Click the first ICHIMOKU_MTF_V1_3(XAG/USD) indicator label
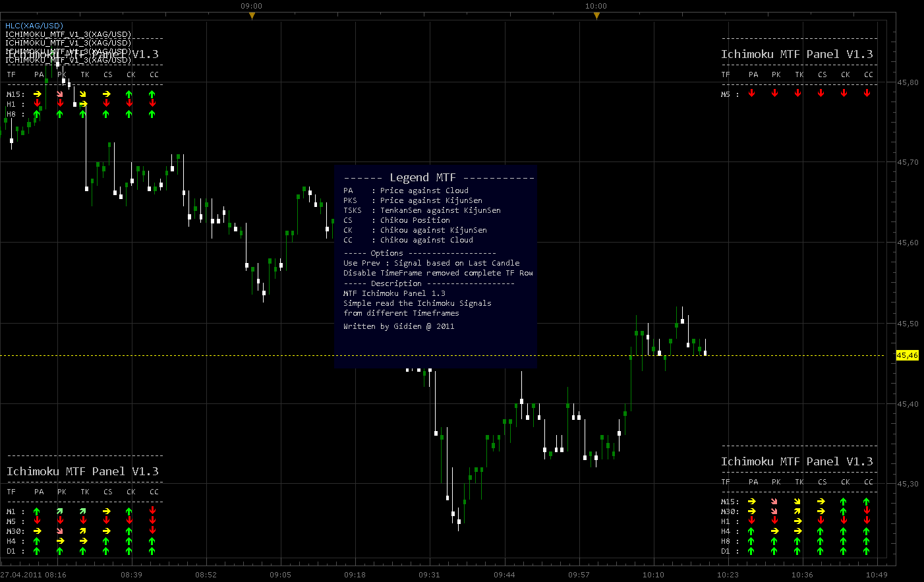 [x=69, y=34]
